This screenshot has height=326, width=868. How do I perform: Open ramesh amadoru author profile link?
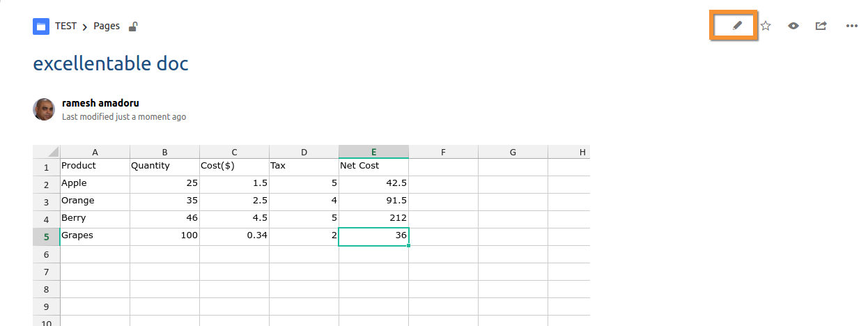100,103
